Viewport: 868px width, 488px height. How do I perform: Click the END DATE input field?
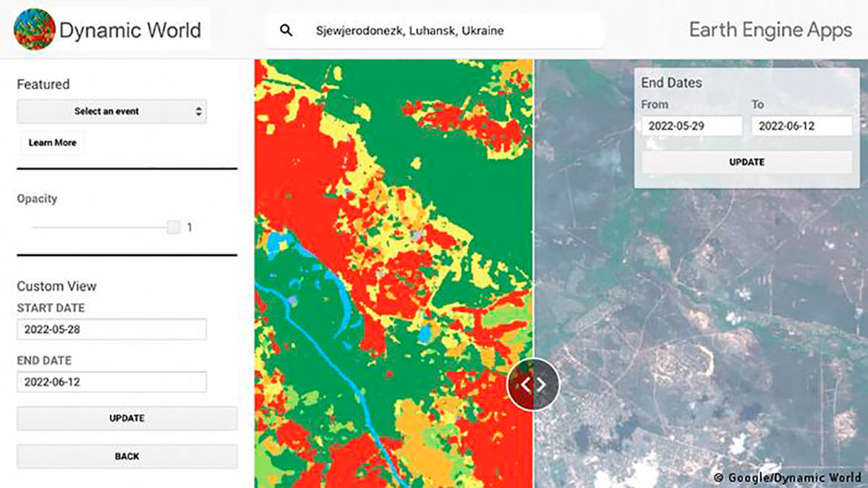112,382
